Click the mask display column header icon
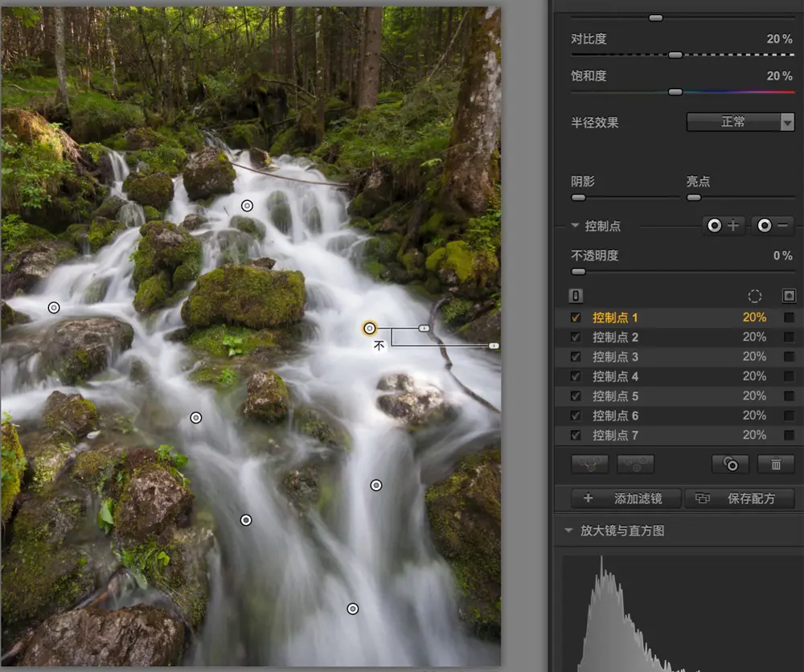 point(789,296)
